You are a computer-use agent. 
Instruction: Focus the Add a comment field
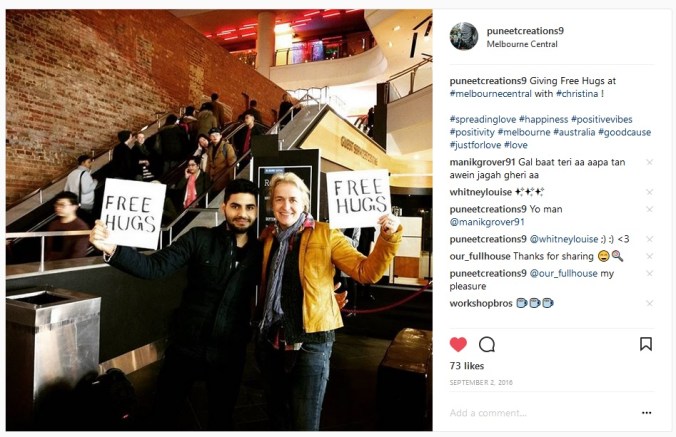click(x=543, y=413)
